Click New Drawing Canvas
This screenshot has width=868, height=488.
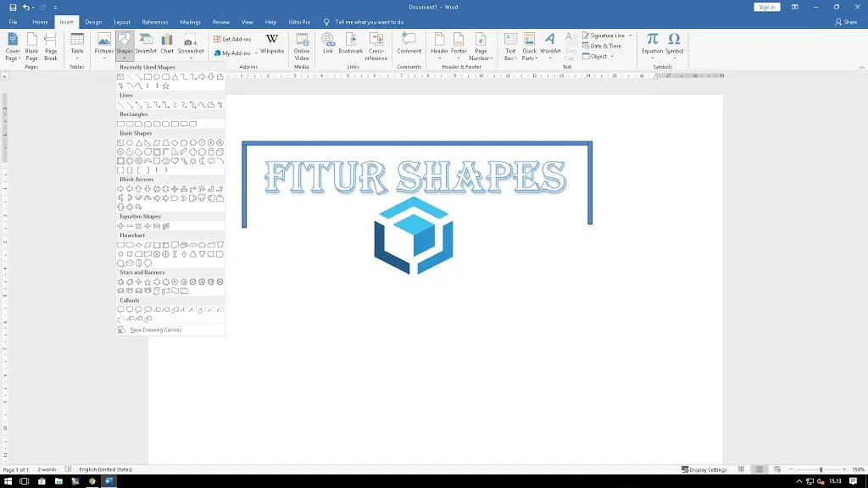click(x=156, y=330)
